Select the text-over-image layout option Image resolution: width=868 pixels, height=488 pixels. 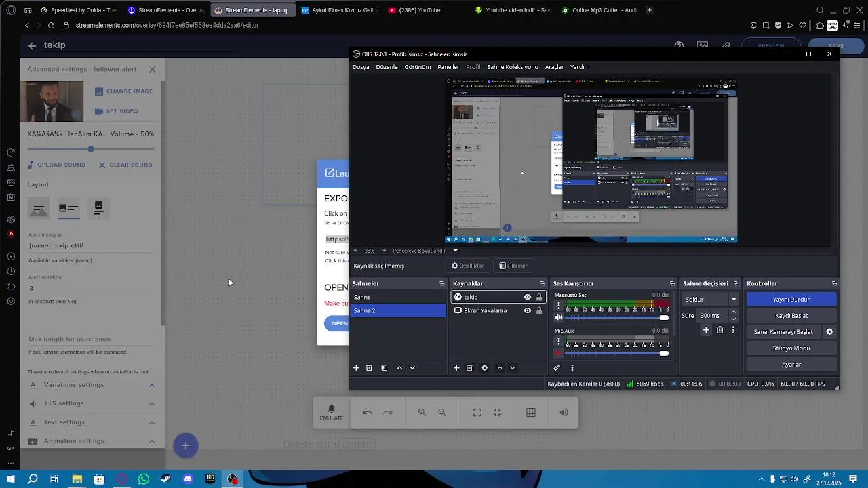[39, 208]
